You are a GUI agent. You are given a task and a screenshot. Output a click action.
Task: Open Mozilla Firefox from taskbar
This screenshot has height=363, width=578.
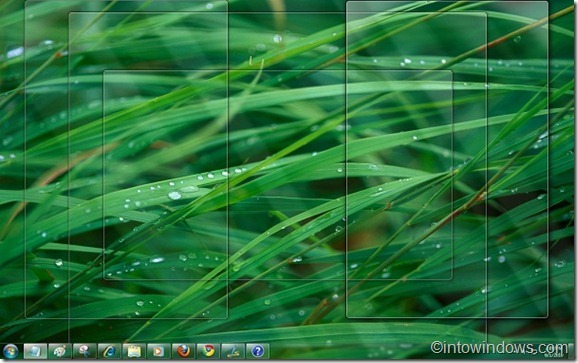click(x=184, y=351)
